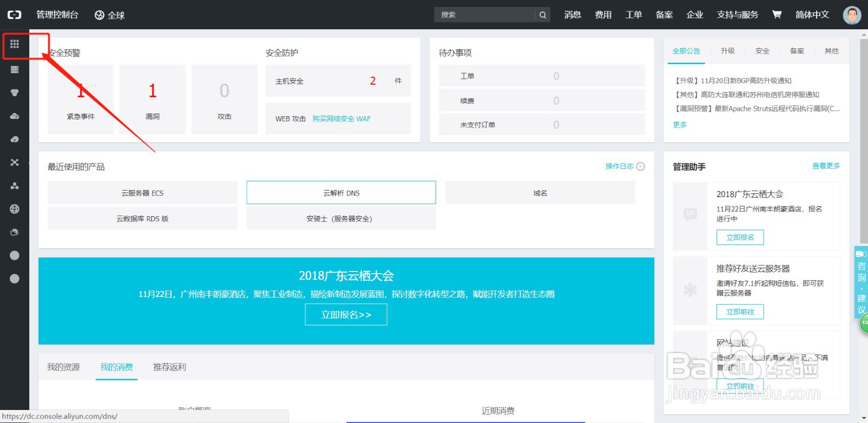The width and height of the screenshot is (868, 423).
Task: Select the 其他 announcements tab
Action: pyautogui.click(x=832, y=51)
